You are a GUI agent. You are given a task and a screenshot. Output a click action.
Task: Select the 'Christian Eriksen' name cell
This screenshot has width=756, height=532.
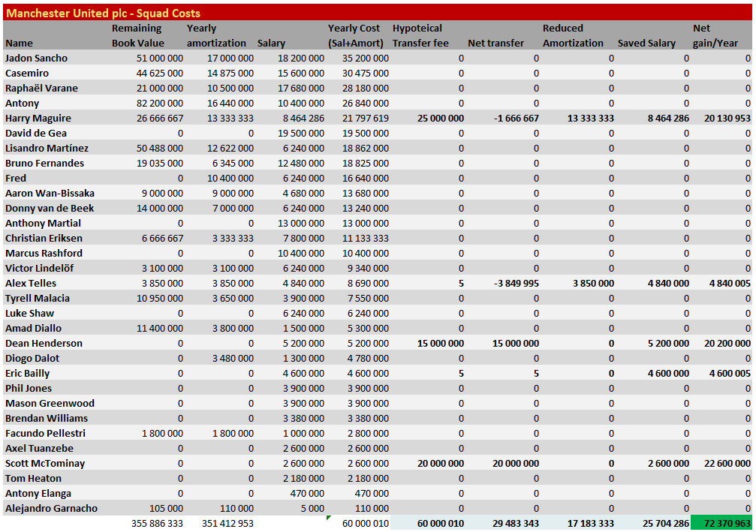click(x=44, y=238)
